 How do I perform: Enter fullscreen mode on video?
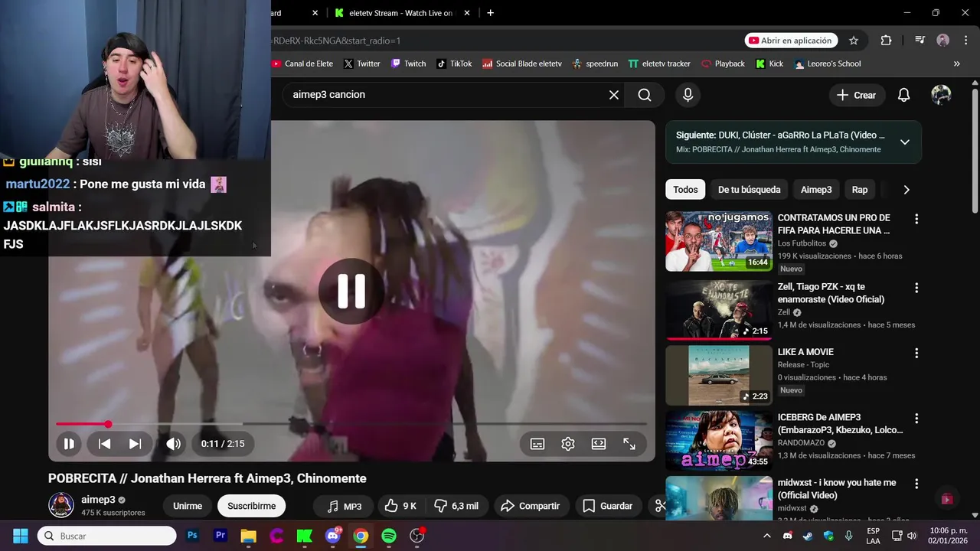(x=629, y=444)
